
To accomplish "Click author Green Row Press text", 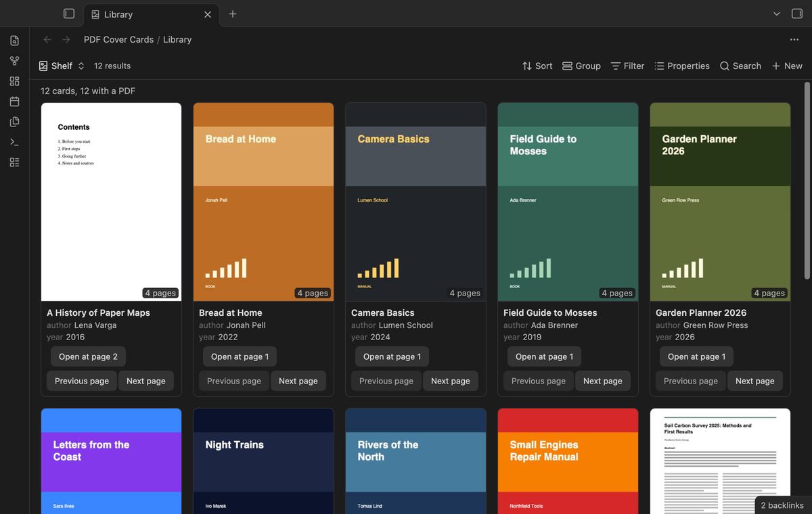I will point(702,325).
